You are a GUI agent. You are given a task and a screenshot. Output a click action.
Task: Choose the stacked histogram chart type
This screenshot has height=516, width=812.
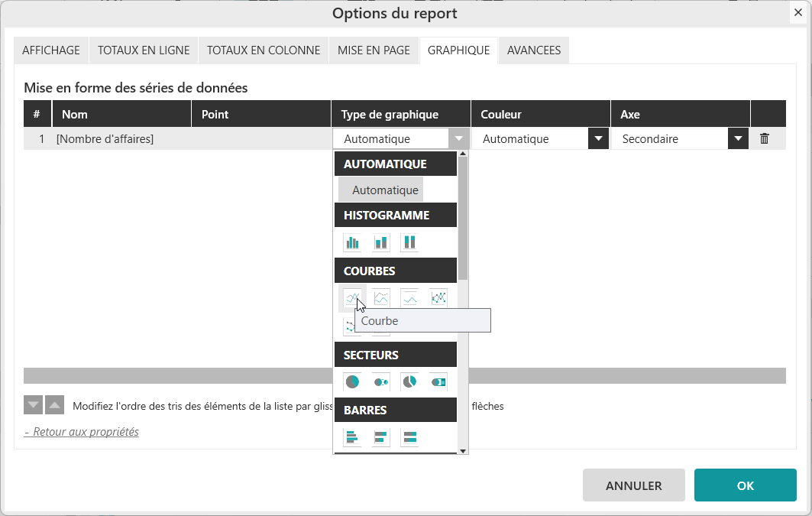point(381,243)
